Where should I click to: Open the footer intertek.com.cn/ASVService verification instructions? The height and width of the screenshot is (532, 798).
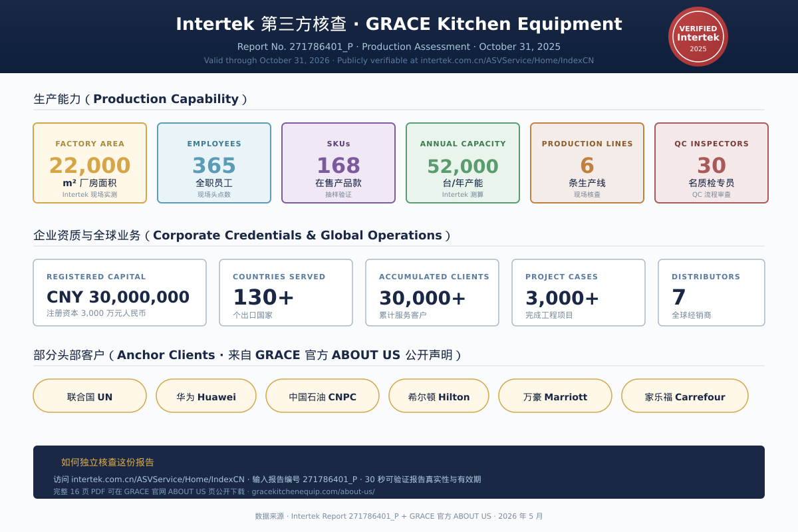pos(267,479)
